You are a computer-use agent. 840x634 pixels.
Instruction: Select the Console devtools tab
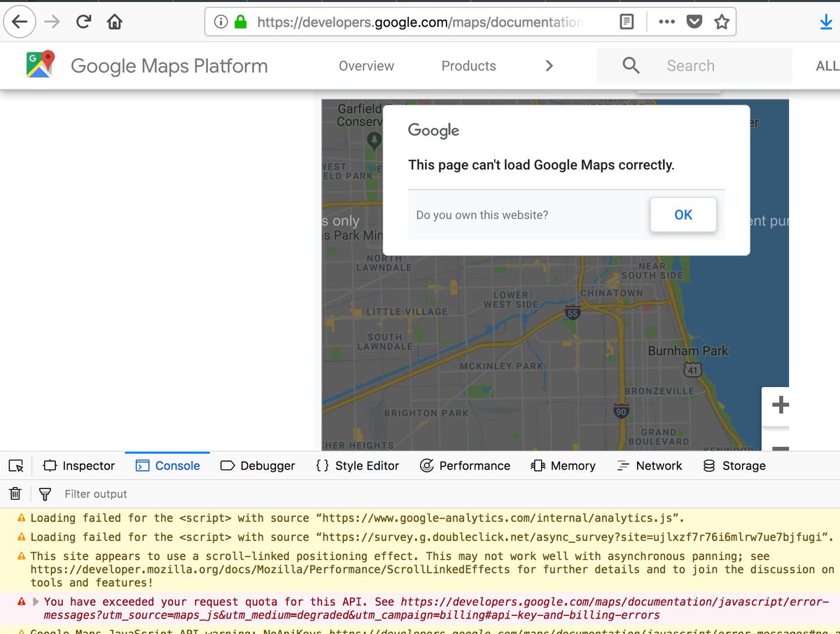(x=167, y=466)
